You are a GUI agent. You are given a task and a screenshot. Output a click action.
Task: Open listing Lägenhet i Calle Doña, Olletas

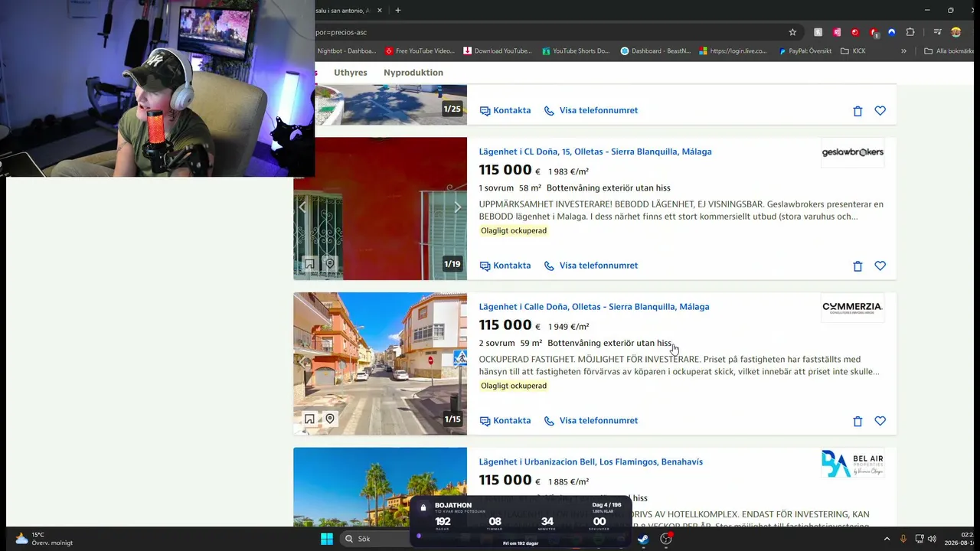coord(594,307)
